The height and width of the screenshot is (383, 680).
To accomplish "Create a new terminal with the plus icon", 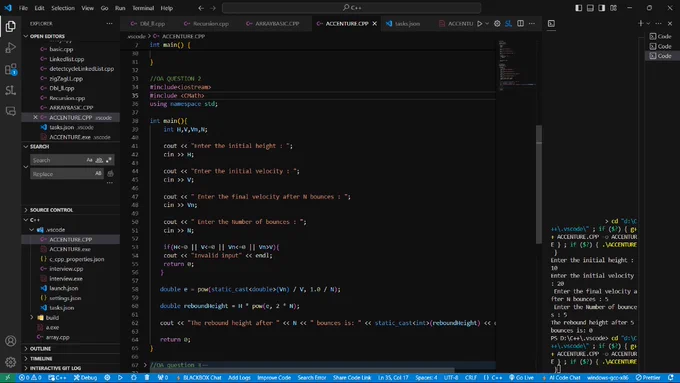I will 641,23.
